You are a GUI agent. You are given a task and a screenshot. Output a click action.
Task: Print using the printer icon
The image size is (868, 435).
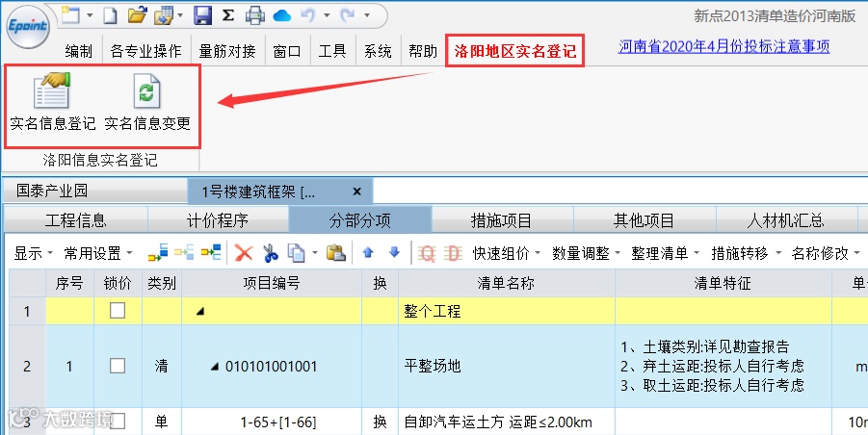point(255,15)
